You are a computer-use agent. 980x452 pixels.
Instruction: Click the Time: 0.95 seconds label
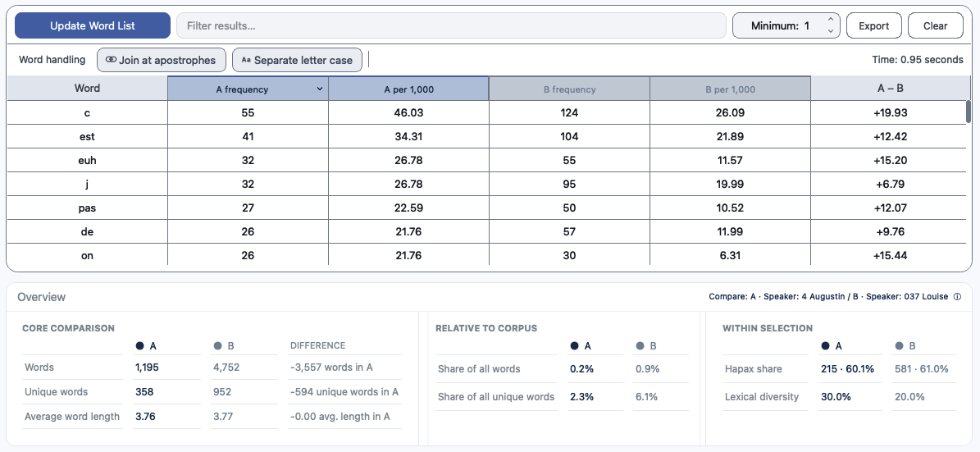pyautogui.click(x=918, y=60)
